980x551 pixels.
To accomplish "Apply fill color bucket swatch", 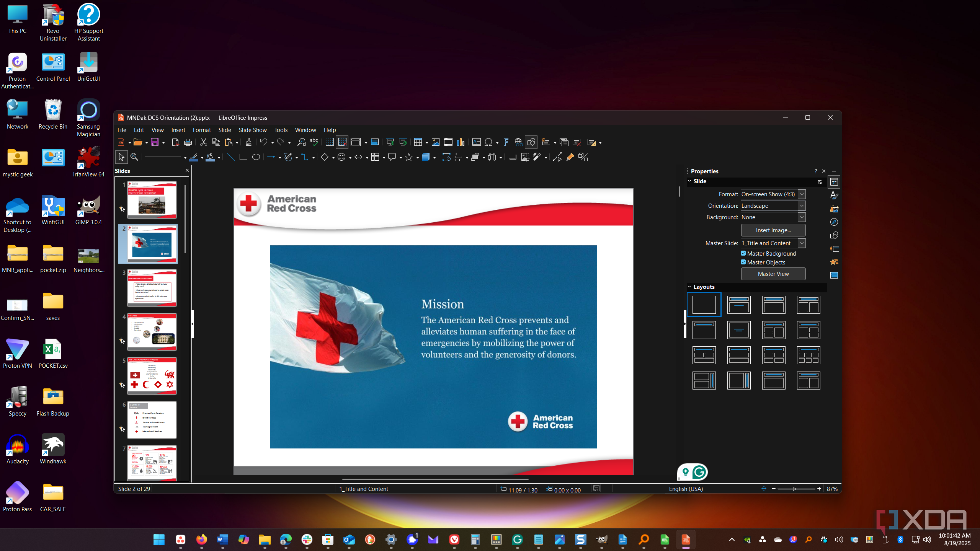I will pyautogui.click(x=210, y=157).
